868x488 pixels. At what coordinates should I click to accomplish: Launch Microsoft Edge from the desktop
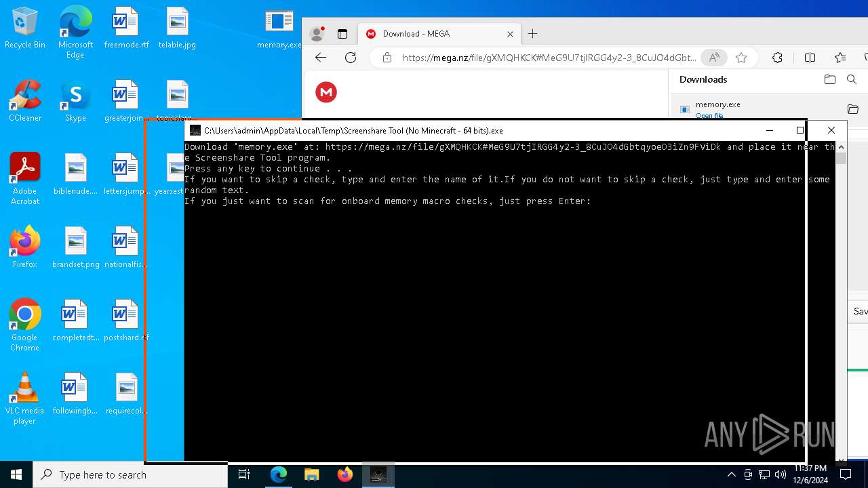[75, 33]
